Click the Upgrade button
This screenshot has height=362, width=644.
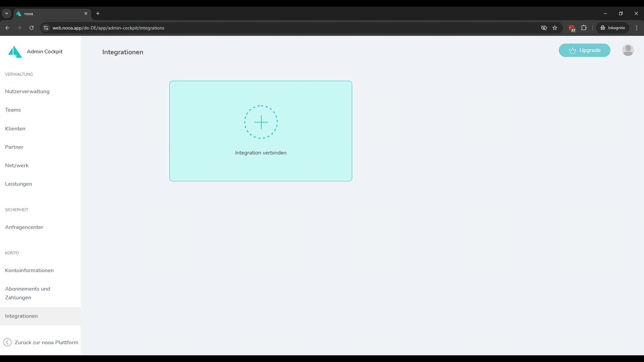tap(584, 50)
